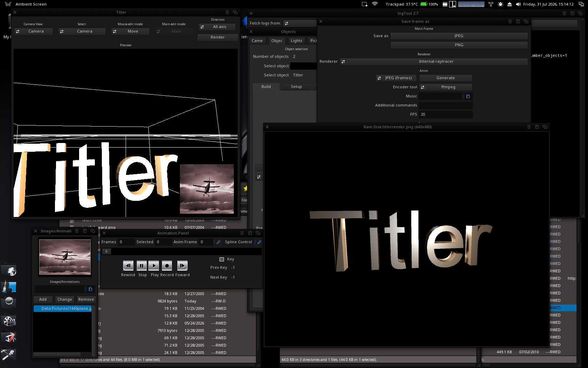Switch to the Objec tab
Screen dimensions: 588x368
tap(277, 41)
